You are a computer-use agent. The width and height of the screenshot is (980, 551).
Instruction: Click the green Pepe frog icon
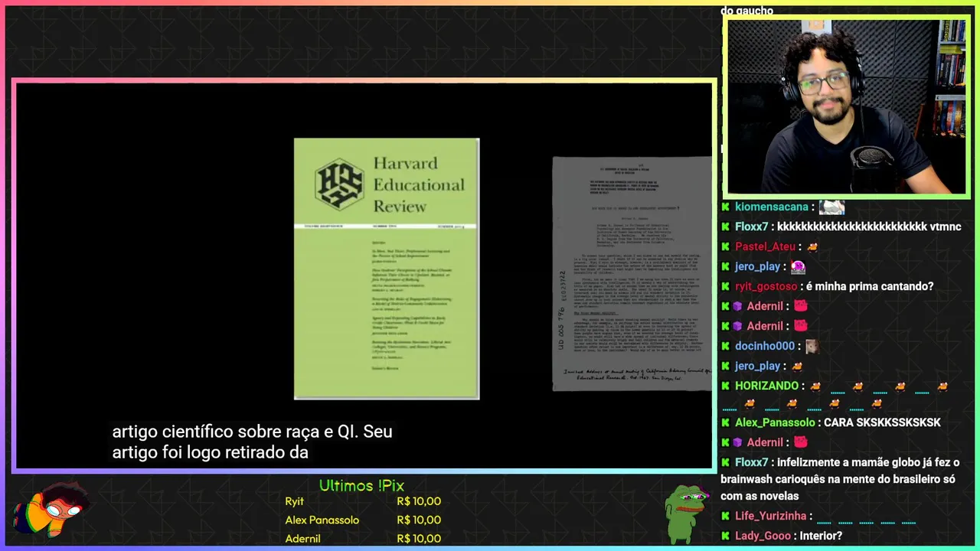(686, 513)
